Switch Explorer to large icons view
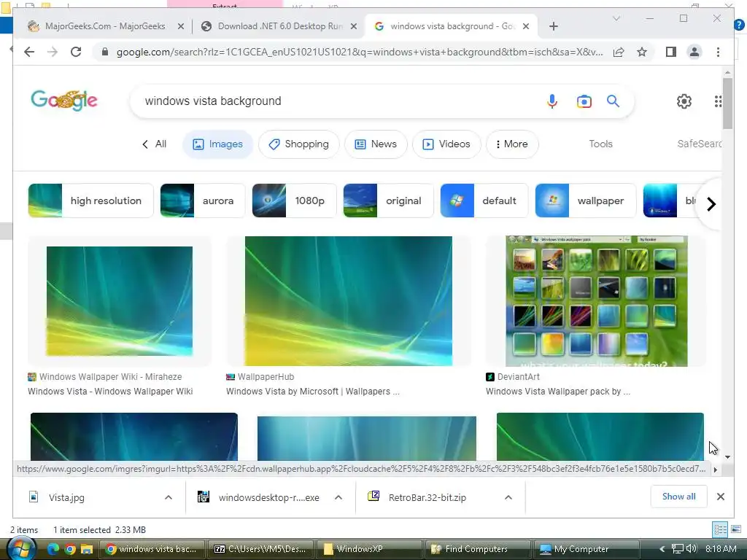Screen dimensions: 747x560 point(736,529)
